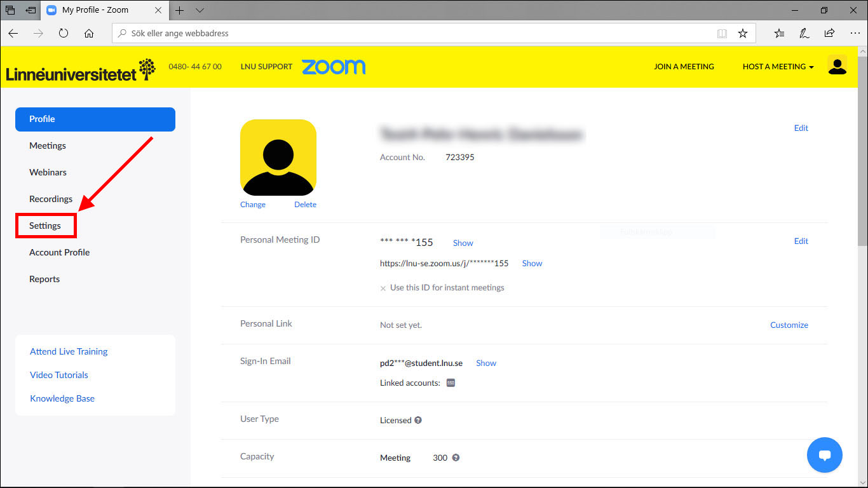Add page to favorites star icon
This screenshot has width=868, height=488.
(x=743, y=33)
